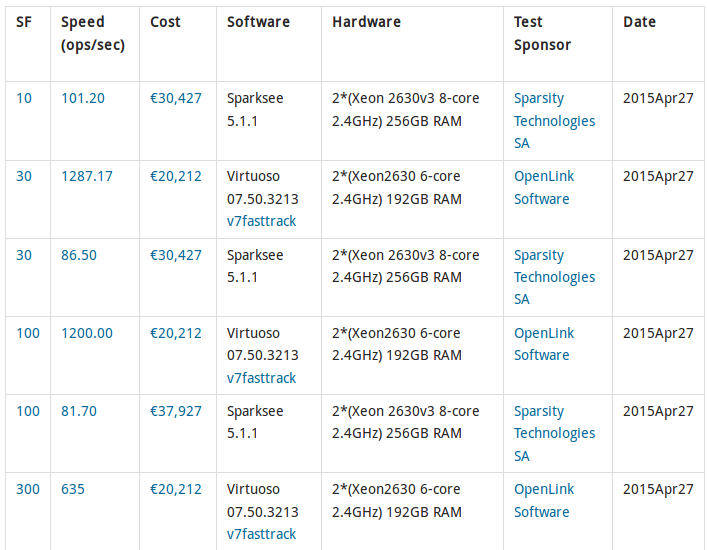Open SF 10 link in the first row

(x=24, y=98)
